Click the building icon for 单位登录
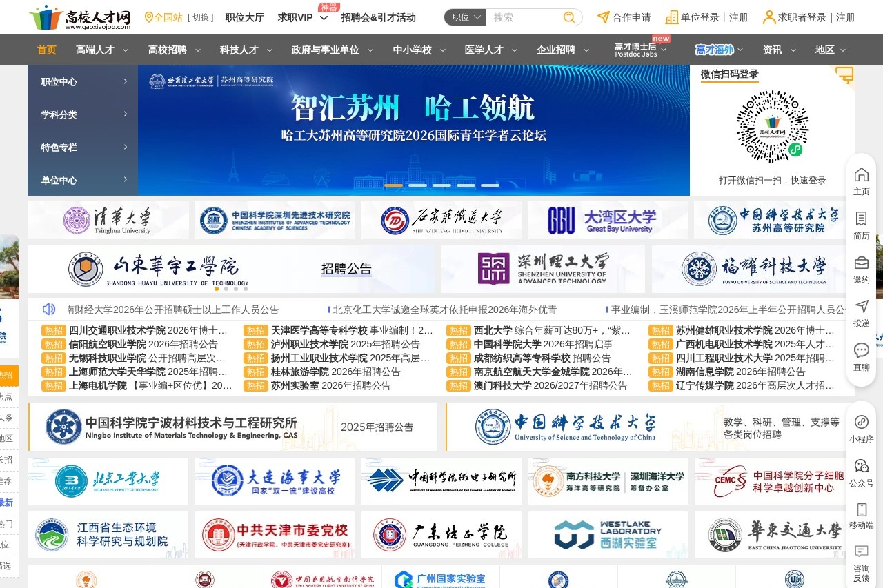Viewport: 883px width, 588px height. point(671,17)
